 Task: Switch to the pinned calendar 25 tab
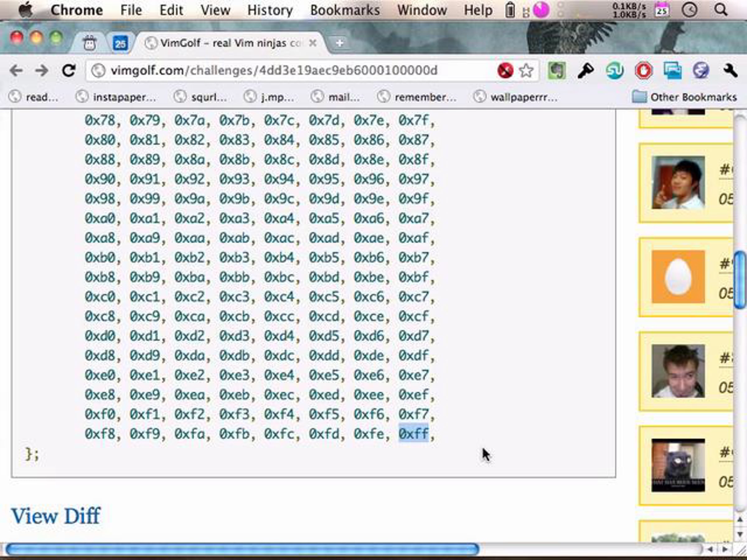tap(120, 43)
